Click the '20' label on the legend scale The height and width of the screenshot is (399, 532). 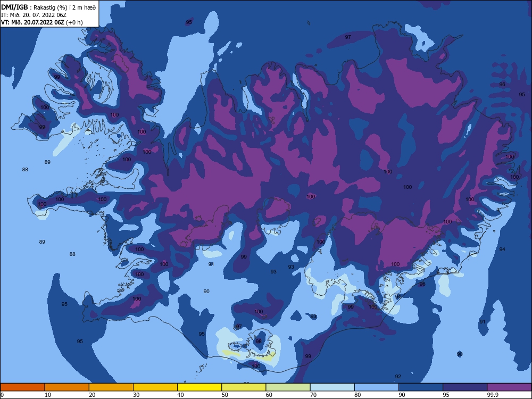pyautogui.click(x=92, y=395)
